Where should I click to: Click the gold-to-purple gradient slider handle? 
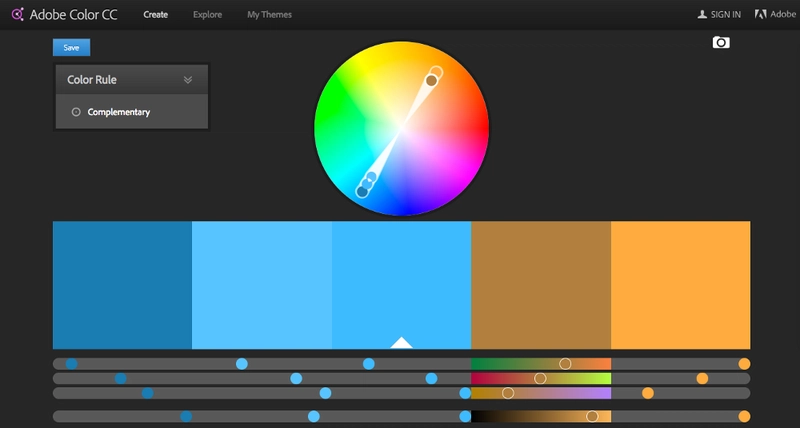508,393
